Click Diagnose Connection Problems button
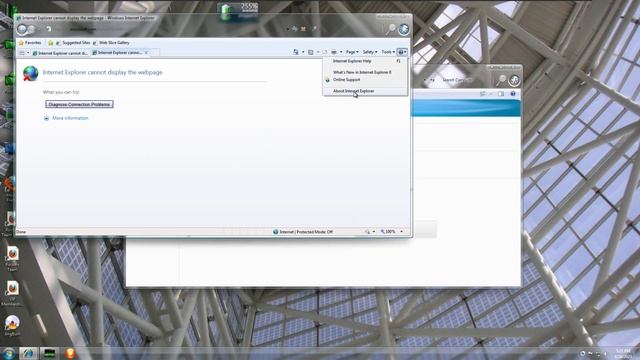640x360 pixels. tap(79, 104)
